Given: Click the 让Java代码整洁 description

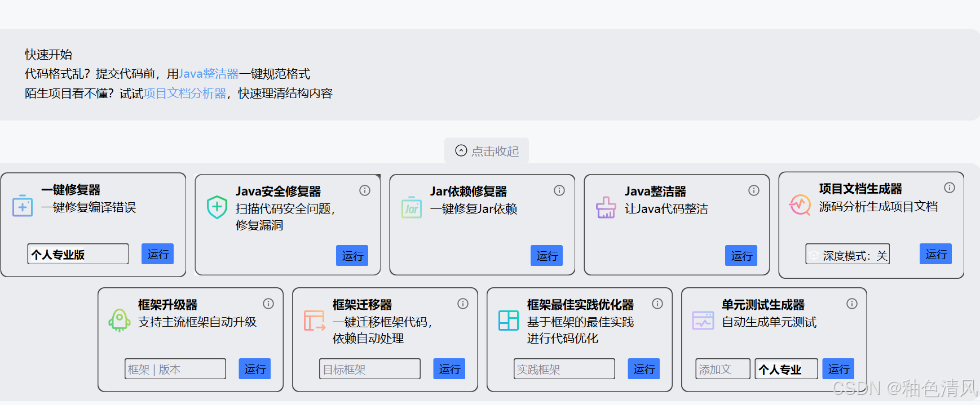Looking at the screenshot, I should coord(666,209).
